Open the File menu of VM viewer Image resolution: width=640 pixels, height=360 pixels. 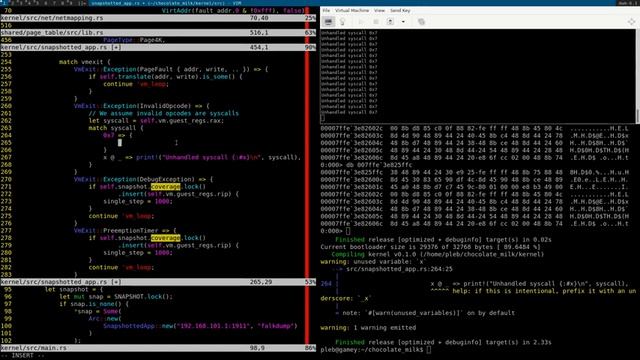[x=326, y=10]
